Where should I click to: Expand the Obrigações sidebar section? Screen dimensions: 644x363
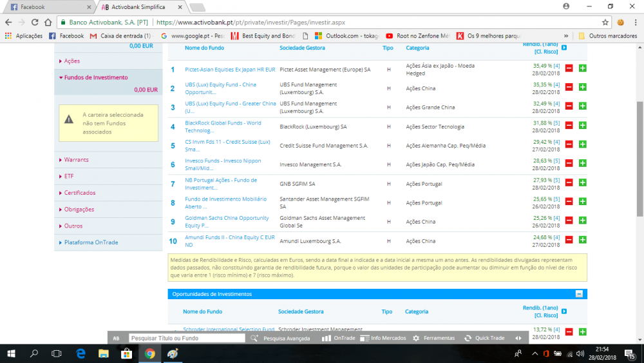79,210
